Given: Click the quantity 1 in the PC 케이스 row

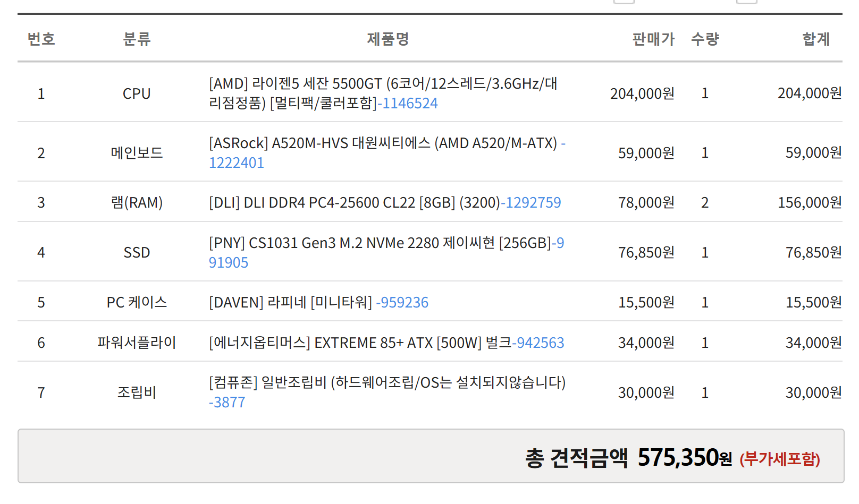Looking at the screenshot, I should tap(705, 302).
